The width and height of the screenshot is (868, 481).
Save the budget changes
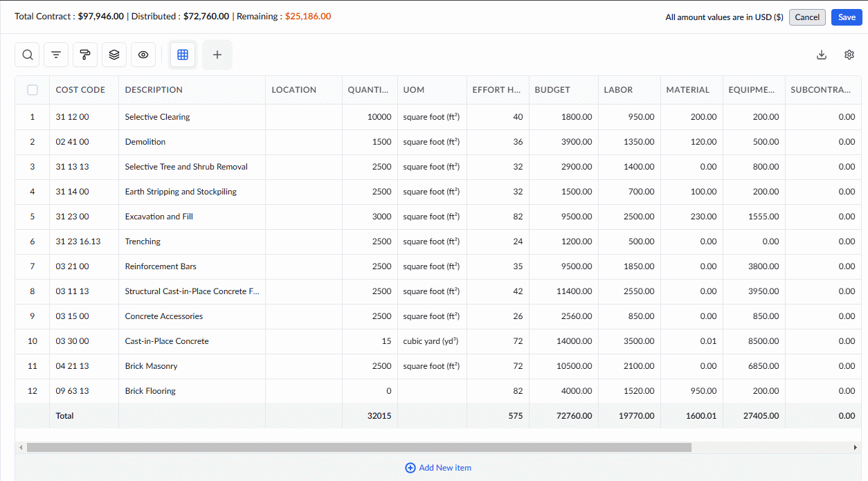(847, 17)
